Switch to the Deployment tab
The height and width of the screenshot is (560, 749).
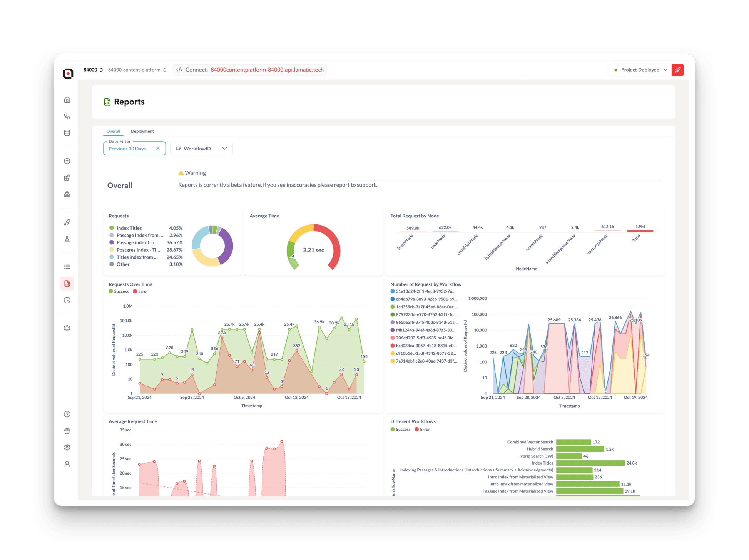[142, 131]
